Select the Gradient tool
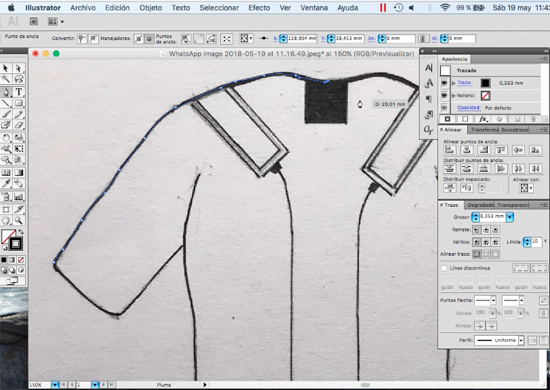The image size is (550, 390). point(18,173)
